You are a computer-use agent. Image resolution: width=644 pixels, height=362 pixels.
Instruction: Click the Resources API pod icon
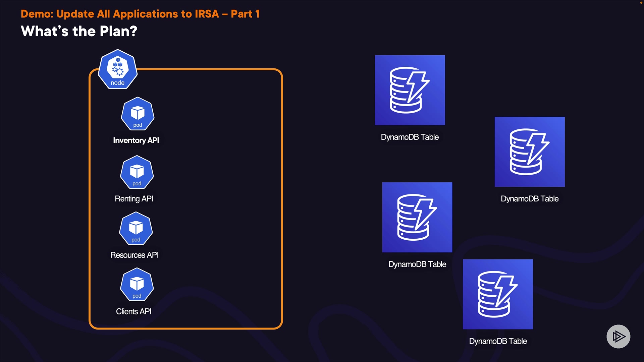pyautogui.click(x=136, y=229)
